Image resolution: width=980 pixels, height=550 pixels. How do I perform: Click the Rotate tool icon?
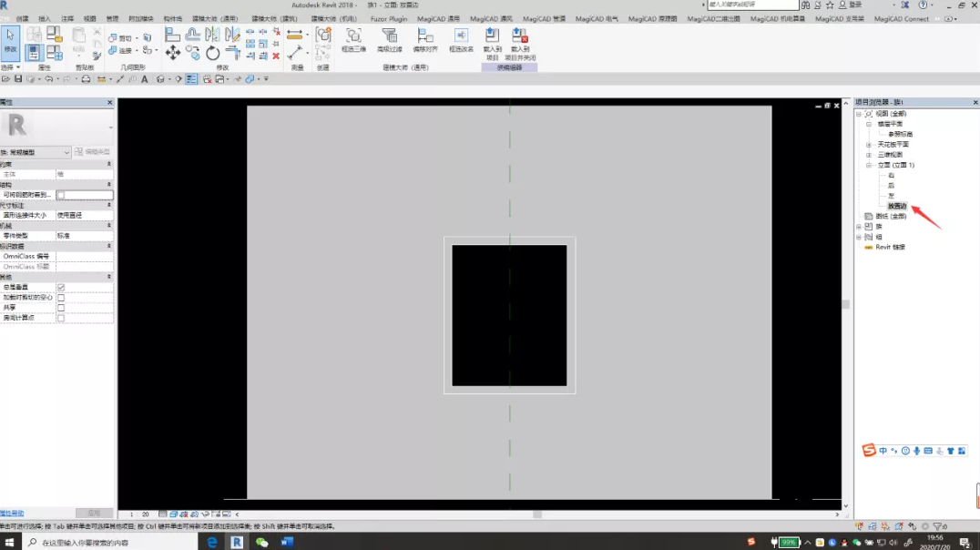pyautogui.click(x=212, y=53)
